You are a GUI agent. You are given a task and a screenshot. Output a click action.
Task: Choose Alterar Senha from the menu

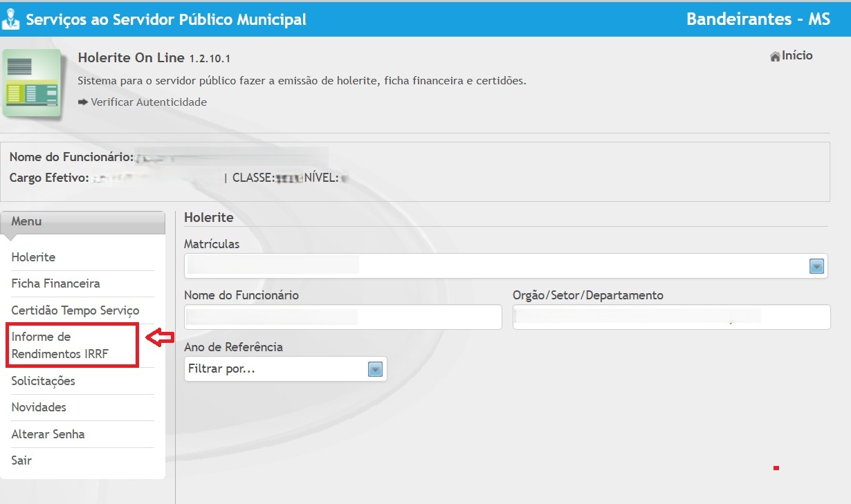[48, 434]
